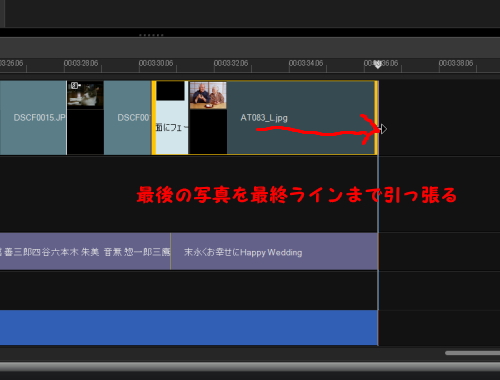Viewport: 500px width, 380px height.
Task: Select the Happy Wedding title clip
Action: click(x=275, y=252)
